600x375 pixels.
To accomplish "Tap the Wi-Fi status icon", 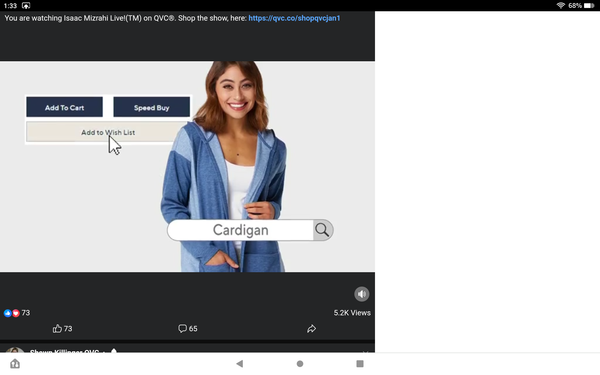I will click(561, 5).
